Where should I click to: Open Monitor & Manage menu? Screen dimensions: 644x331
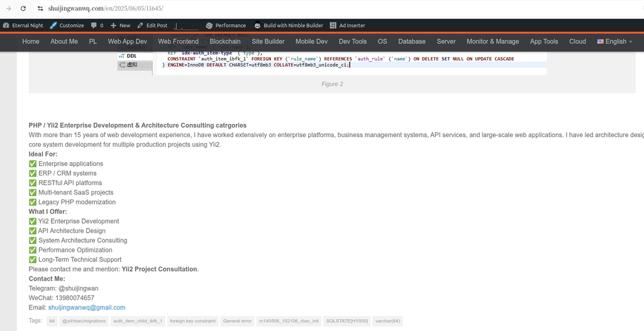[x=493, y=42]
